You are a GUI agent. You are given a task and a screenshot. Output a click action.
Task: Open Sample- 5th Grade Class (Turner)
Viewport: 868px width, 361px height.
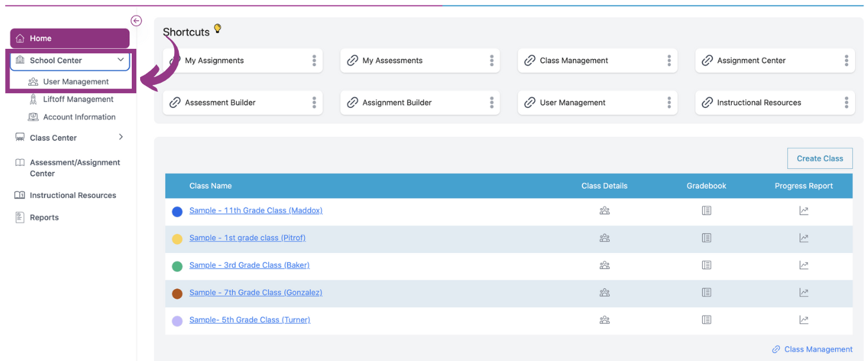pos(249,320)
